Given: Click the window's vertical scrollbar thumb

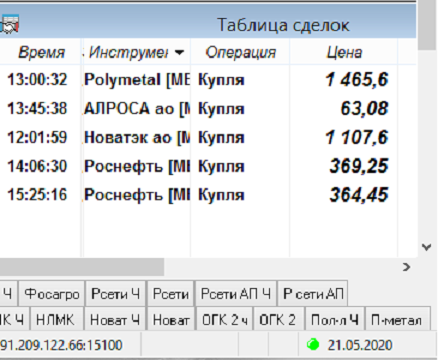Looking at the screenshot, I should [x=427, y=26].
